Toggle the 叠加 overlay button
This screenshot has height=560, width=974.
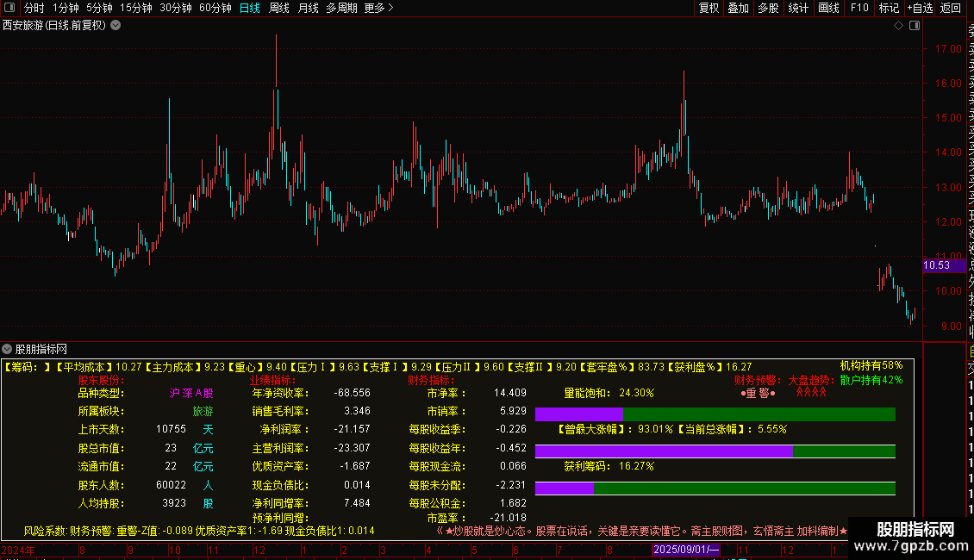coord(738,8)
